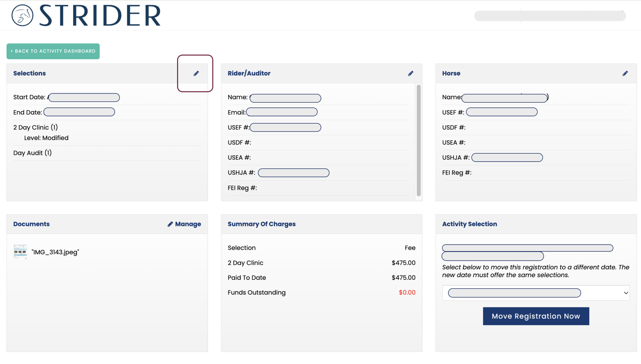The width and height of the screenshot is (641, 364).
Task: Select the horse Name field
Action: (x=504, y=98)
